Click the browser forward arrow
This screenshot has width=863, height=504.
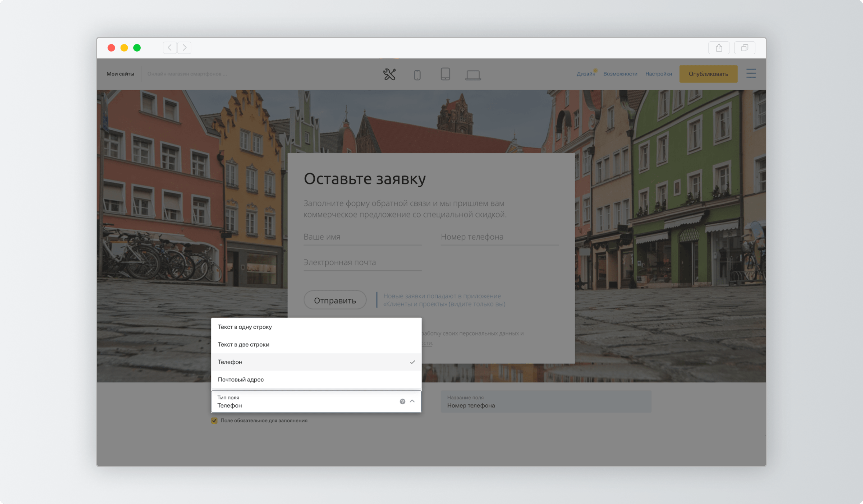184,48
